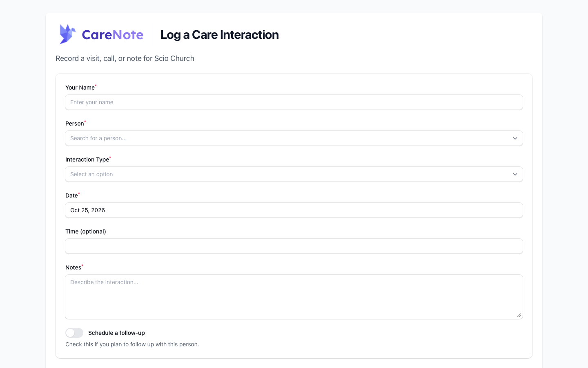Click the Person field chevron arrow

point(515,138)
